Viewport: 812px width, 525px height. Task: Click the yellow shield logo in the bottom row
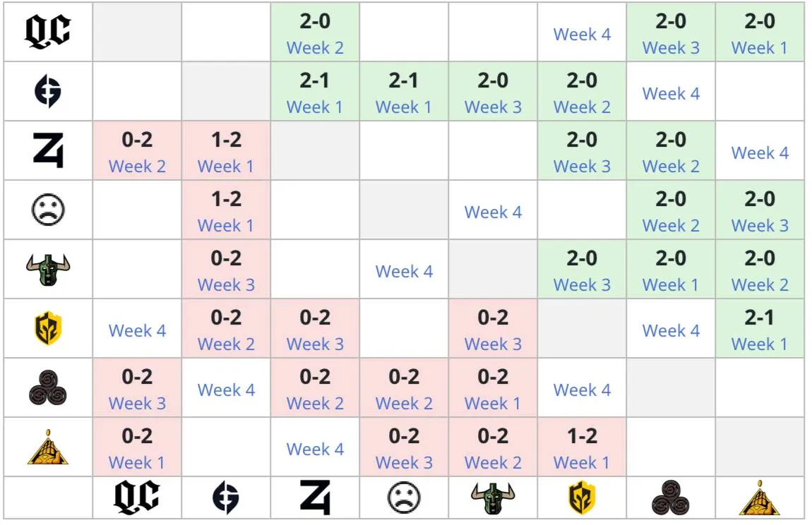coord(582,497)
